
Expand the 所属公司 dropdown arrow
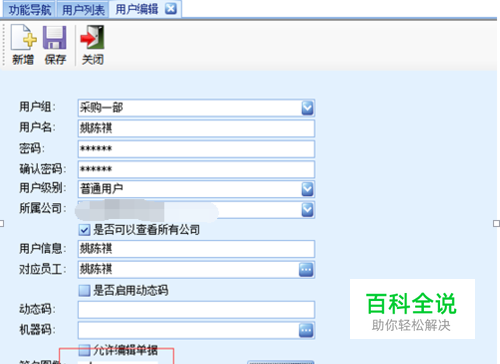[x=307, y=210]
